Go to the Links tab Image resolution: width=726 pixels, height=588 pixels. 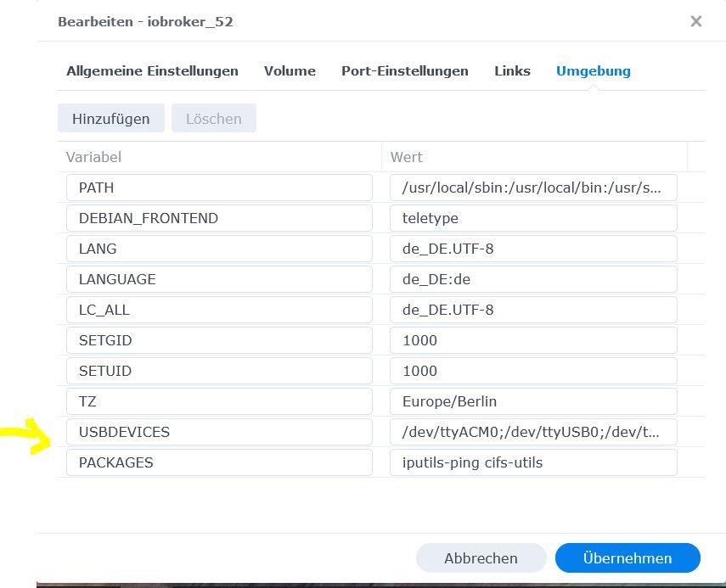point(512,70)
